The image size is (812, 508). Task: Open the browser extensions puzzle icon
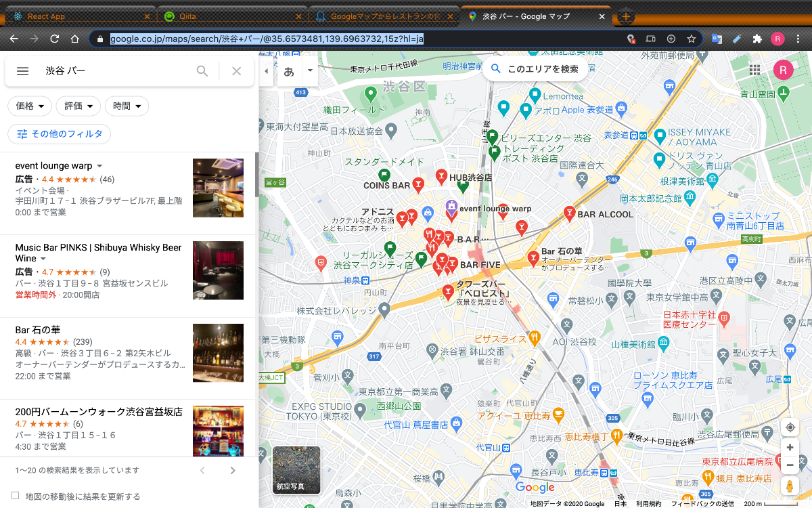point(757,39)
